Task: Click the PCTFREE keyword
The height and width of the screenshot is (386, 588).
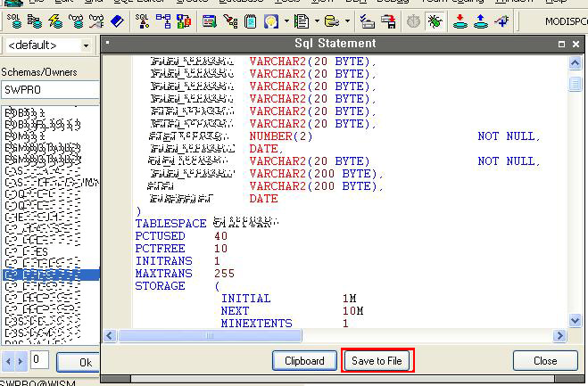Action: click(x=160, y=249)
